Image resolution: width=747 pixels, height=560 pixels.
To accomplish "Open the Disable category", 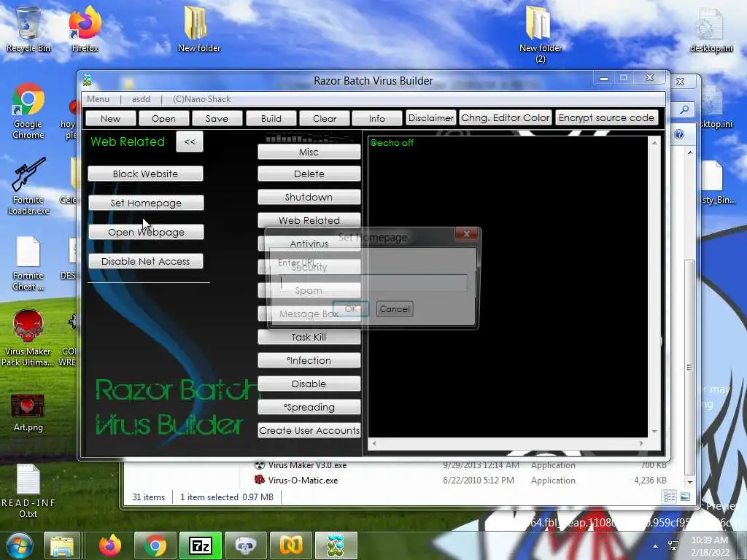I will click(x=309, y=384).
